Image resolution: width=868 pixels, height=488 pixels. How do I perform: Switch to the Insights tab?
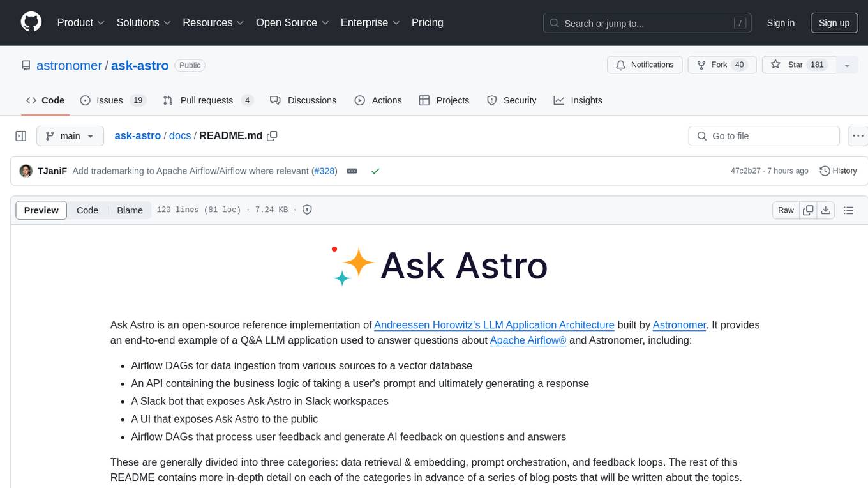tap(578, 100)
